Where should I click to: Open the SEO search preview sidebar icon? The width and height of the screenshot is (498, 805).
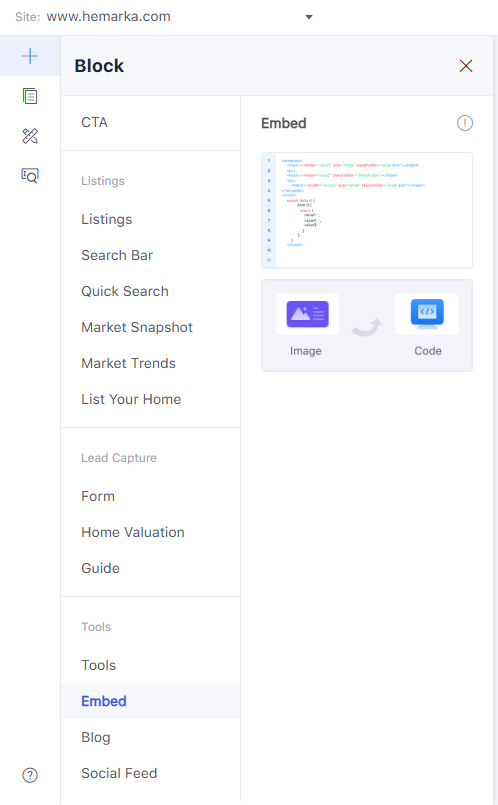pyautogui.click(x=30, y=176)
